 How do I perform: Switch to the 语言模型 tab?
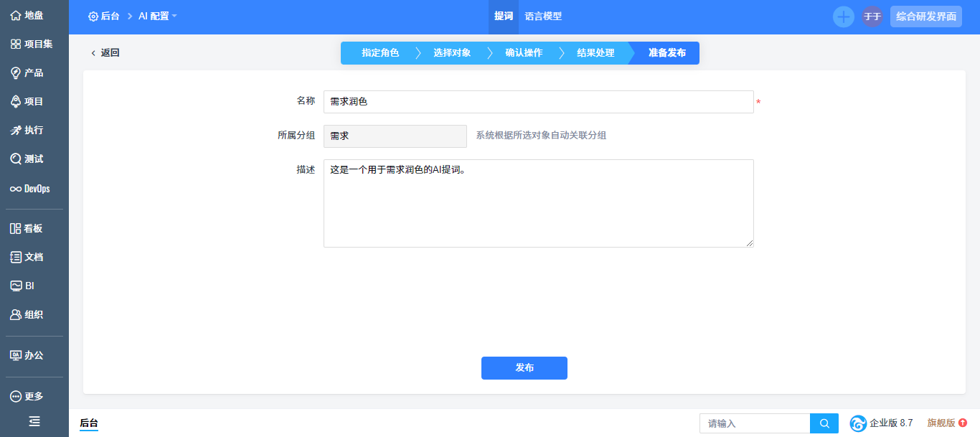[543, 16]
